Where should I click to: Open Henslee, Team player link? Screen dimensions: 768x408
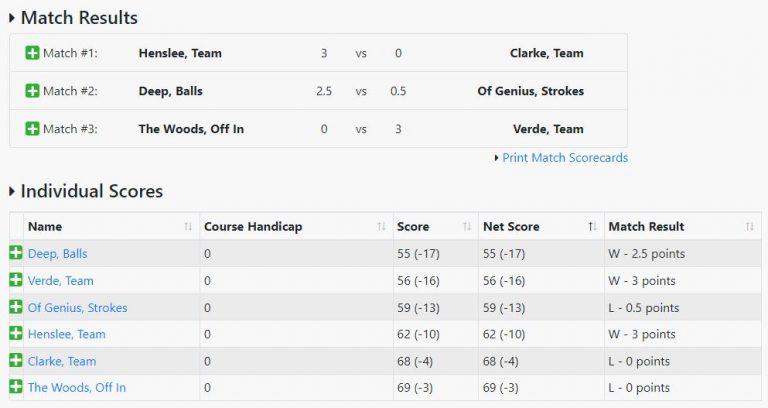(x=67, y=334)
